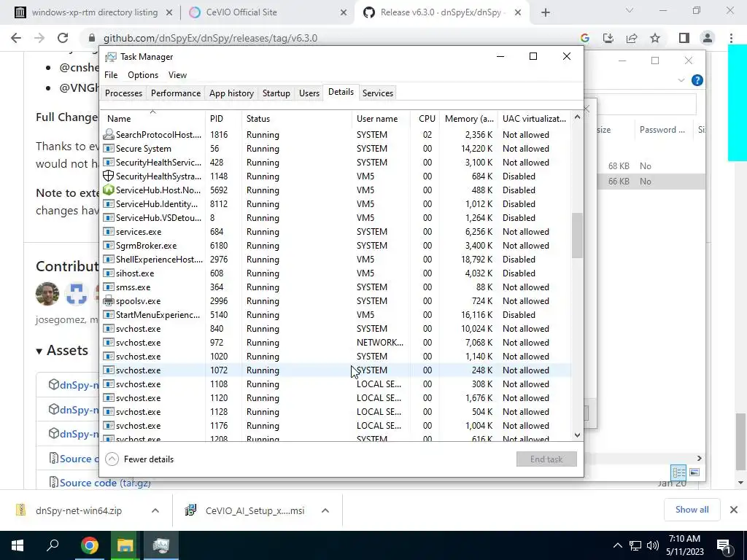
Task: Click the ServiceHub.Host.Node green icon
Action: pyautogui.click(x=109, y=190)
